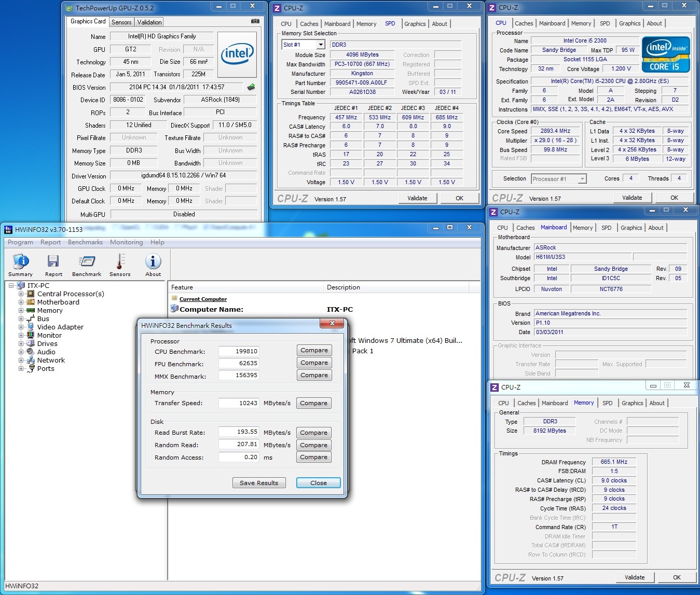
Task: Click the Read Burst Rate value field
Action: click(239, 432)
